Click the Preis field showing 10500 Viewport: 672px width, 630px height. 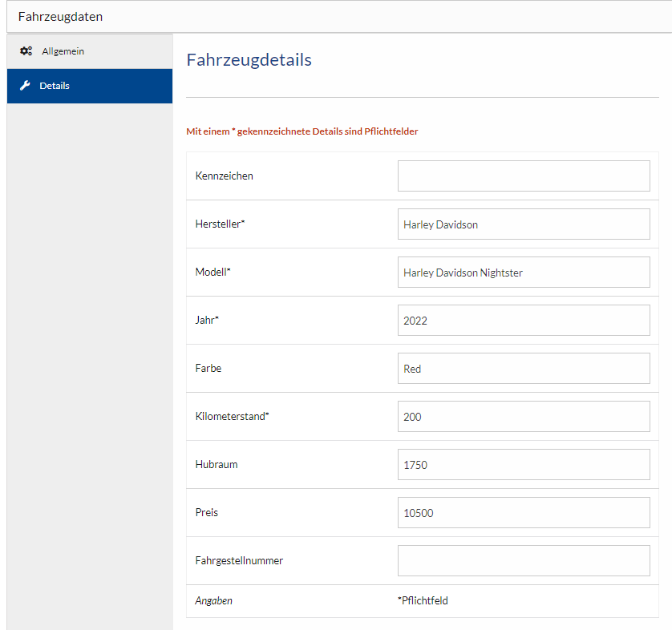coord(523,513)
